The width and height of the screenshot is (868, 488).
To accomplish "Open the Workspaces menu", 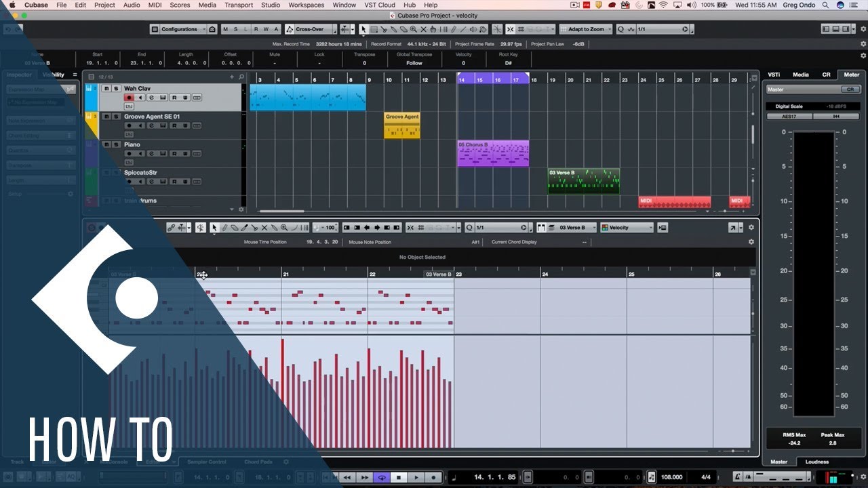I will coord(306,5).
